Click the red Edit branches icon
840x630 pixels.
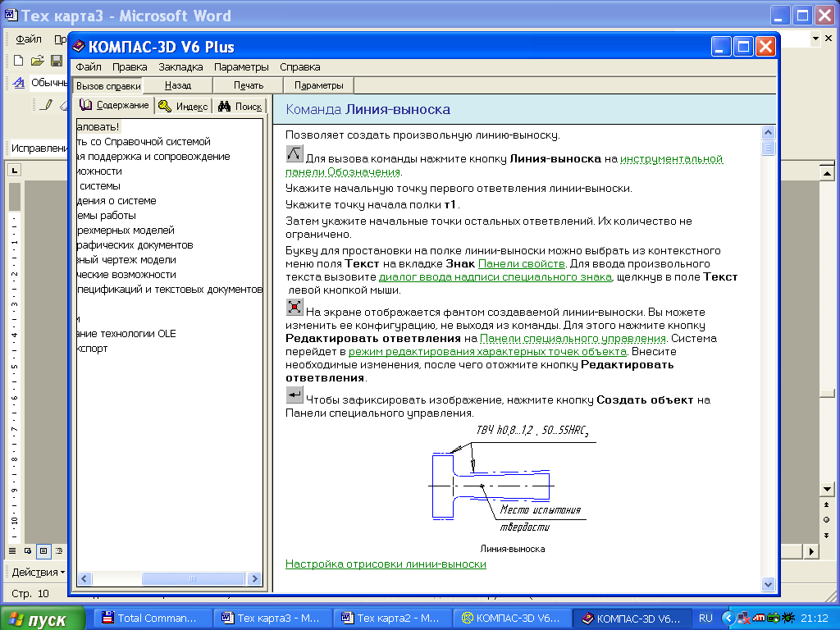294,307
